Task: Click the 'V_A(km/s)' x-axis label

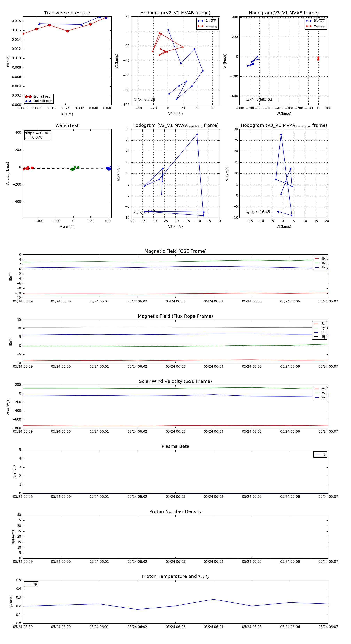Action: click(67, 227)
